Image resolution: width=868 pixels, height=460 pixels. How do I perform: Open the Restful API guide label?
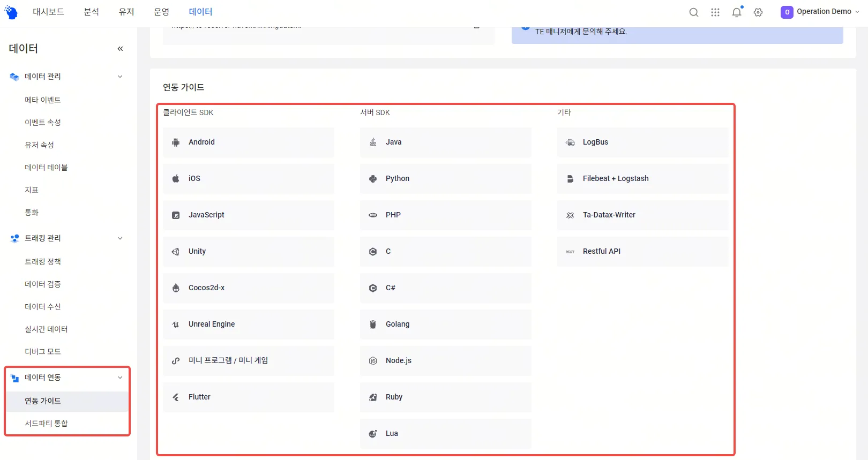(602, 252)
